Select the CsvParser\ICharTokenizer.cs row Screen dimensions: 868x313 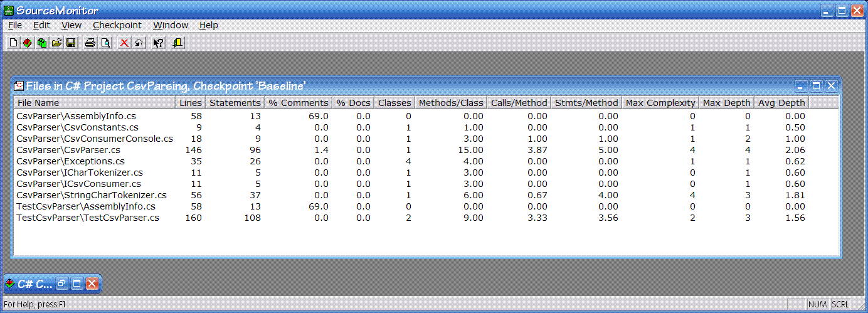point(411,172)
